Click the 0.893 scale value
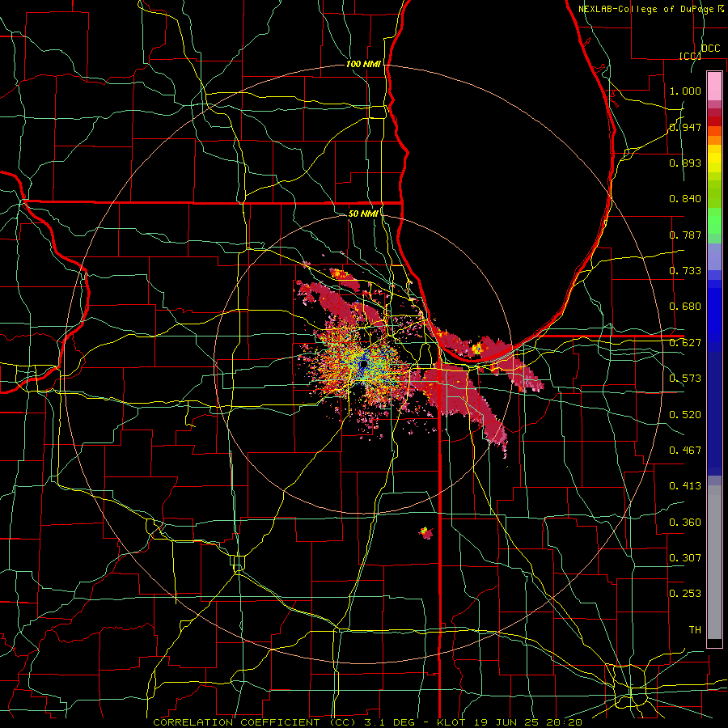Screen dimensions: 728x728 click(x=685, y=163)
